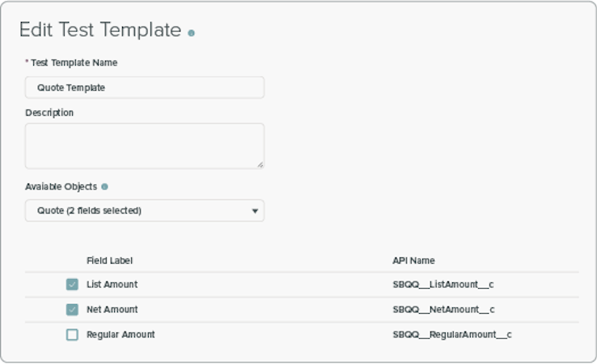This screenshot has width=597, height=364.
Task: Select the List Amount field label
Action: click(112, 285)
